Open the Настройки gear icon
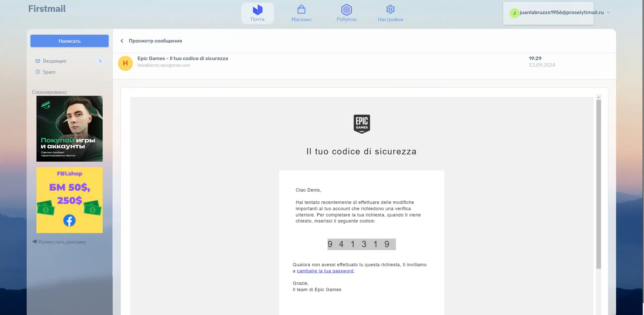 pos(390,10)
